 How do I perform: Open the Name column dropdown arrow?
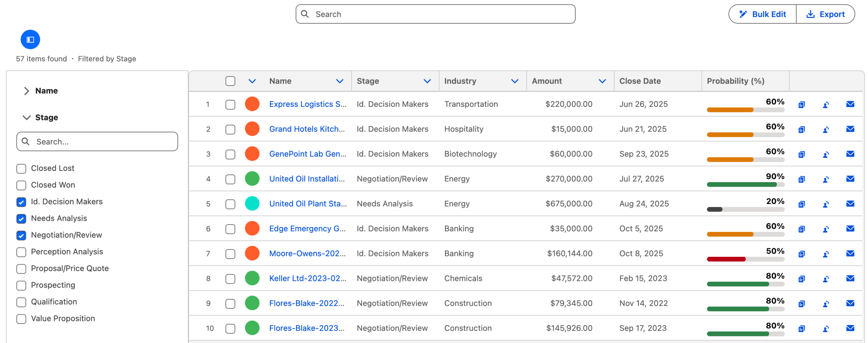(339, 81)
